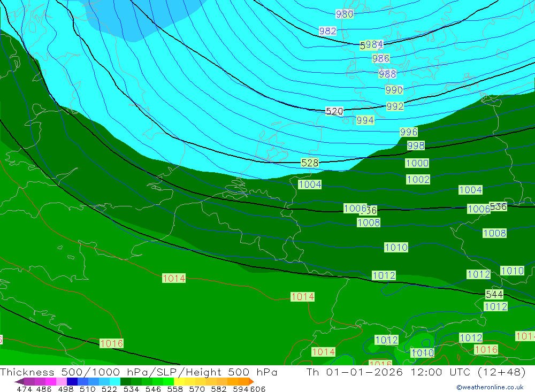Screen dimensions: 535x392
Task: Select the 996 pressure label
Action: click(409, 132)
